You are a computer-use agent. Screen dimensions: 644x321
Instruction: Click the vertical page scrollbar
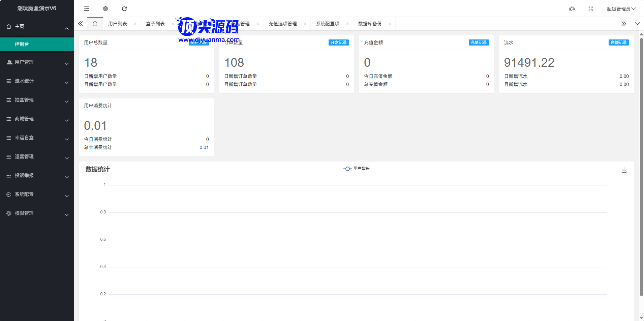[x=641, y=169]
